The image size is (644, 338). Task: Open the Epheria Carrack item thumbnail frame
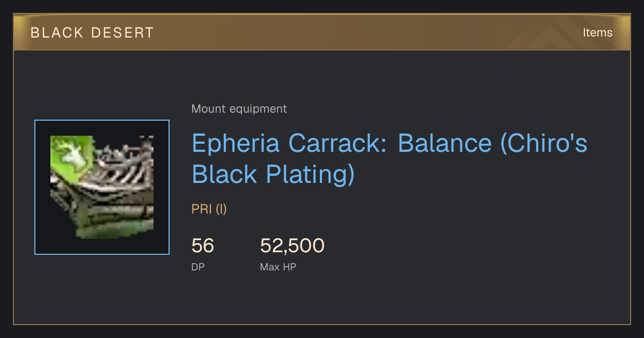(x=102, y=187)
